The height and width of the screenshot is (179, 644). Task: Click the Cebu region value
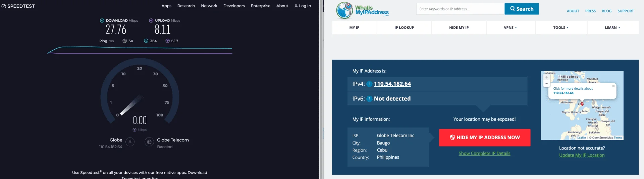[x=382, y=150]
